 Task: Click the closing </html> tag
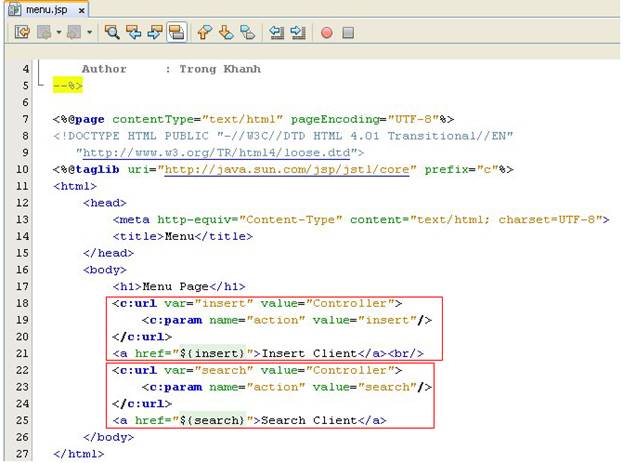tap(79, 454)
